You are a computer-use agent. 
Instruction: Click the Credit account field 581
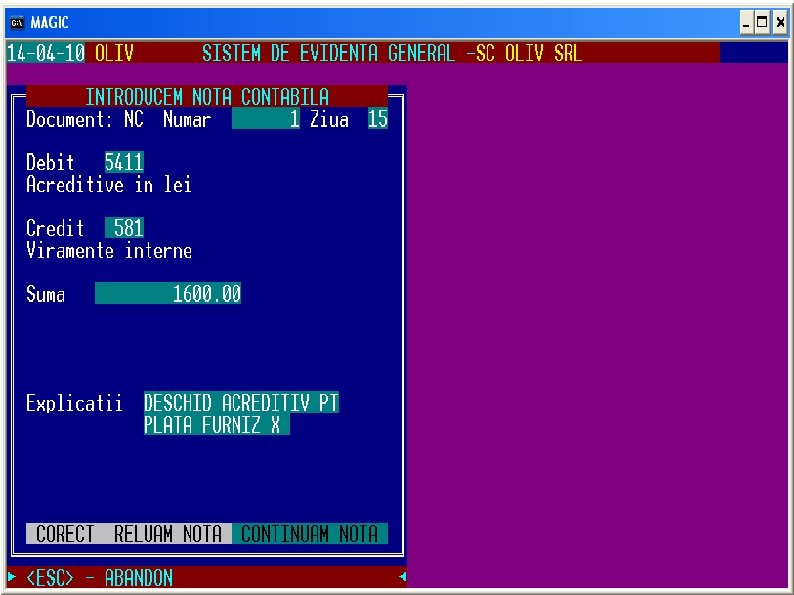pyautogui.click(x=124, y=228)
